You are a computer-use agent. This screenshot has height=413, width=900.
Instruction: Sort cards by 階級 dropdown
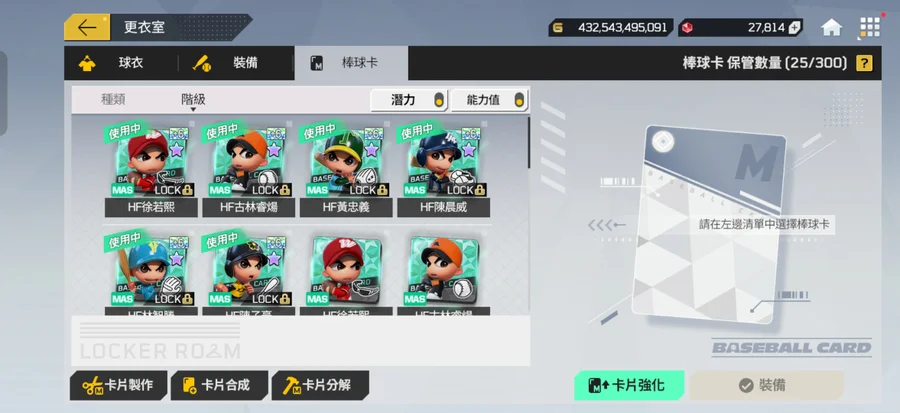[193, 100]
